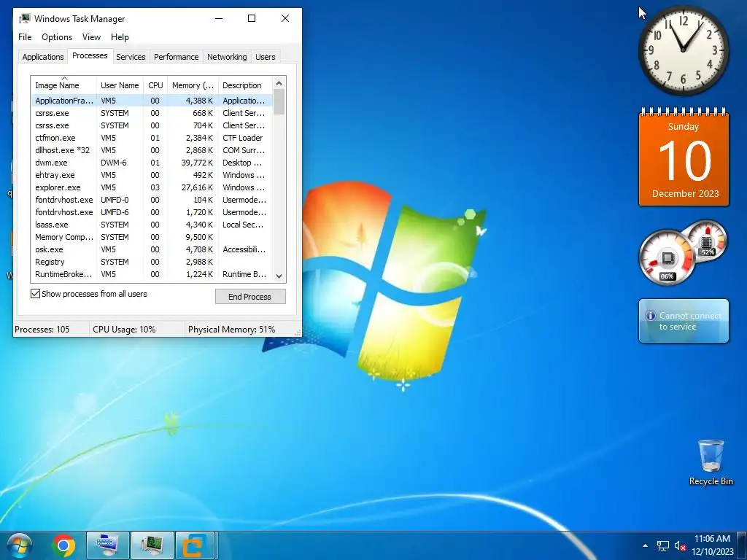Click the Task Manager title bar icon
The width and height of the screenshot is (747, 560).
(x=24, y=18)
